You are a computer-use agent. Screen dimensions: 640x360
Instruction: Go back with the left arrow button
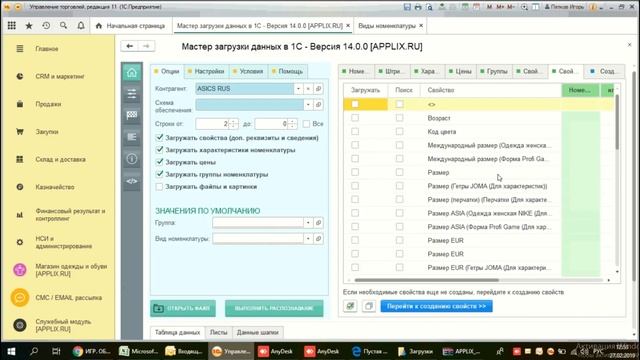pyautogui.click(x=129, y=46)
